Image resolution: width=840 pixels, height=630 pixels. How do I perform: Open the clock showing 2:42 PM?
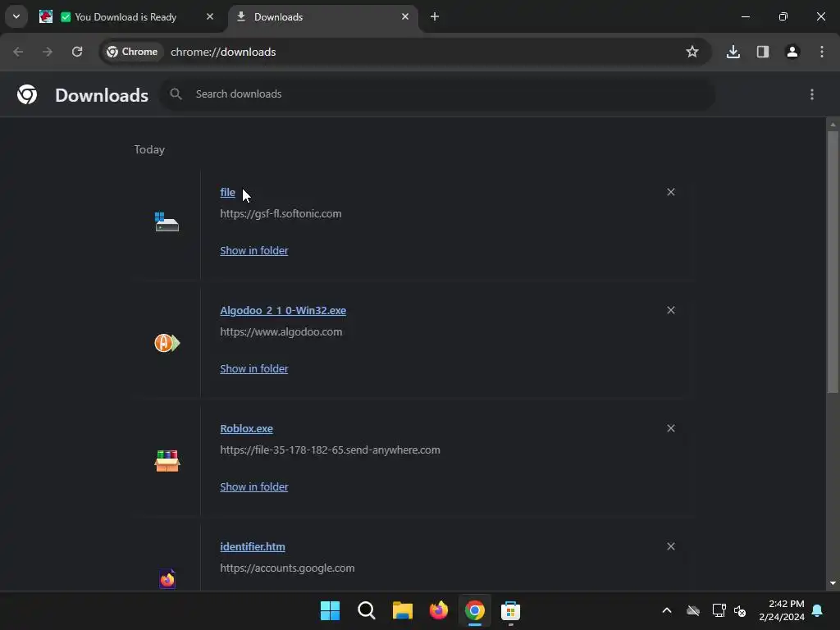point(782,610)
